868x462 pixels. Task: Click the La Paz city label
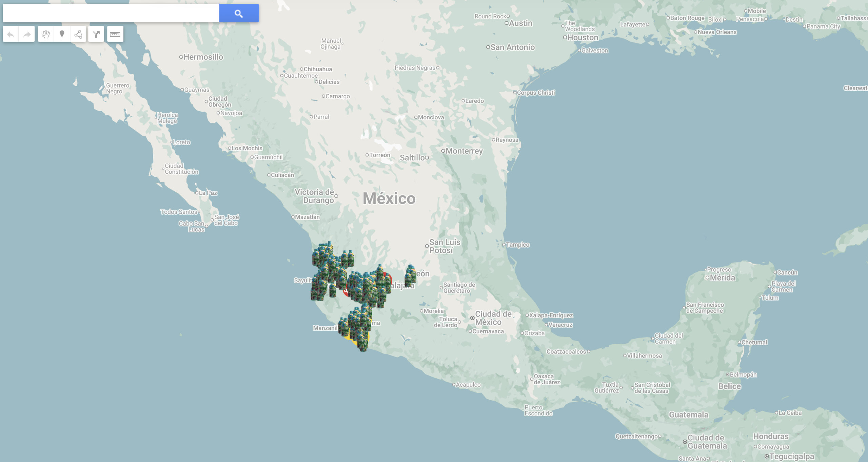[208, 193]
